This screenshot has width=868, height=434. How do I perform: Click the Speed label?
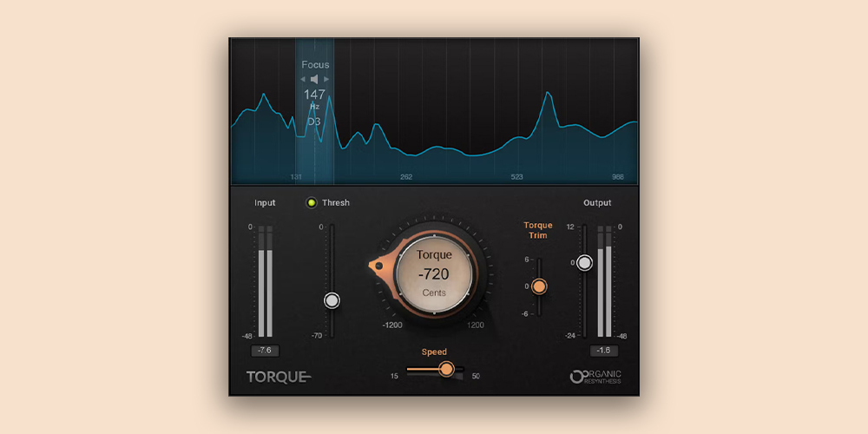coord(434,352)
